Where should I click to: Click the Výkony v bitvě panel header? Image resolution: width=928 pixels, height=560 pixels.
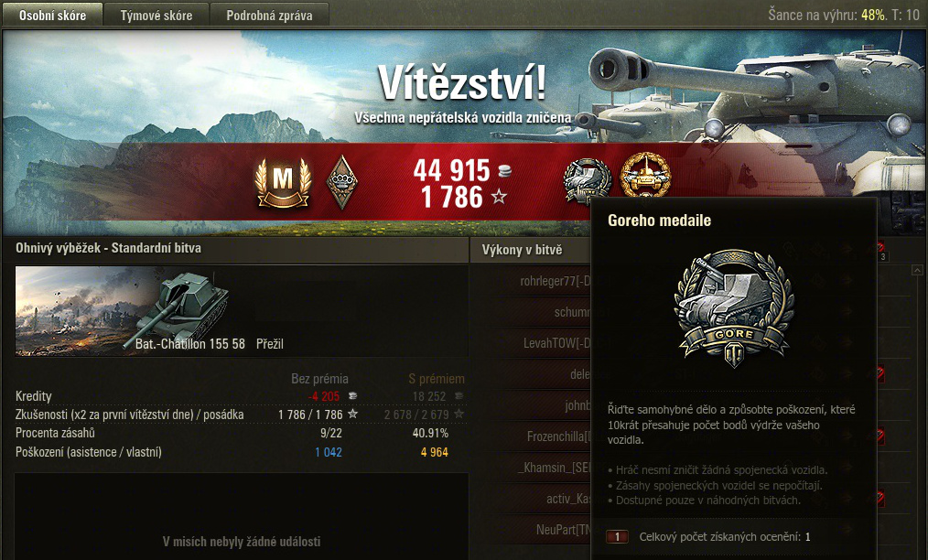(522, 250)
